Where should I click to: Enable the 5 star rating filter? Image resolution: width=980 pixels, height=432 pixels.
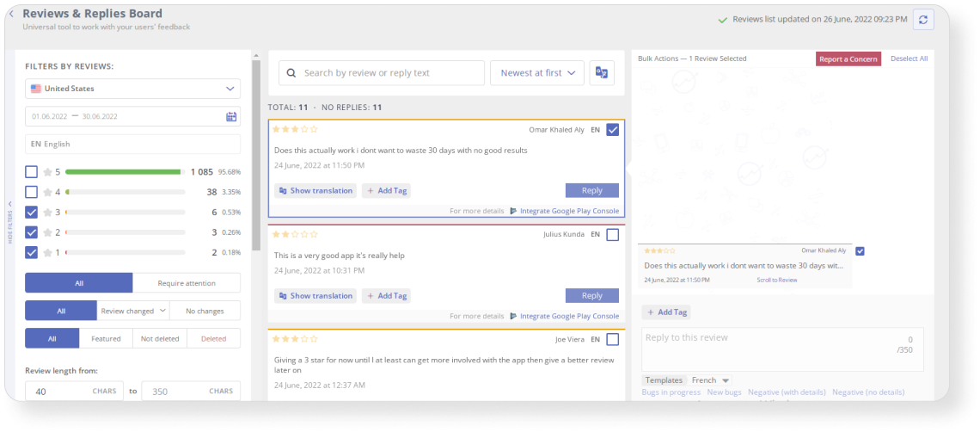click(x=31, y=171)
